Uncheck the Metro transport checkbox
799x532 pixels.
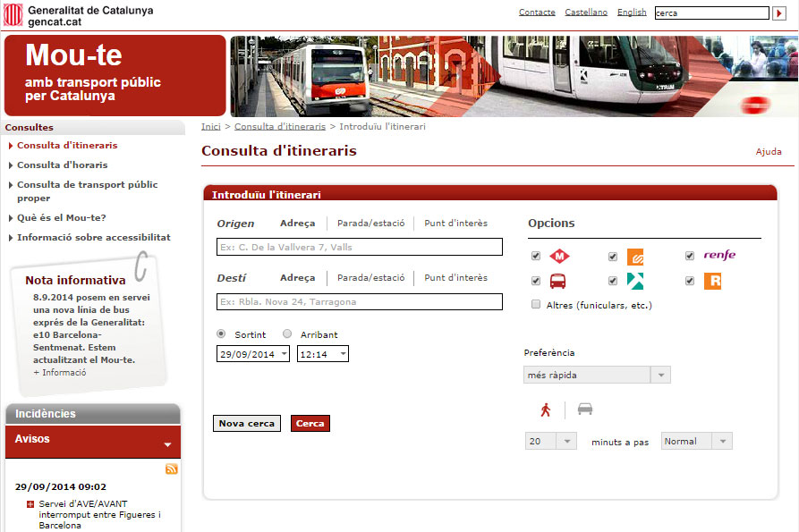click(x=536, y=257)
